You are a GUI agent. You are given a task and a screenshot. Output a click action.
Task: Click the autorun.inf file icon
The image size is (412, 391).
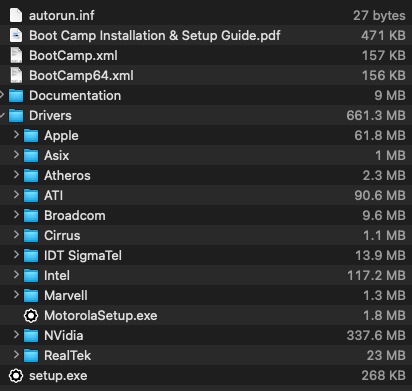(16, 15)
